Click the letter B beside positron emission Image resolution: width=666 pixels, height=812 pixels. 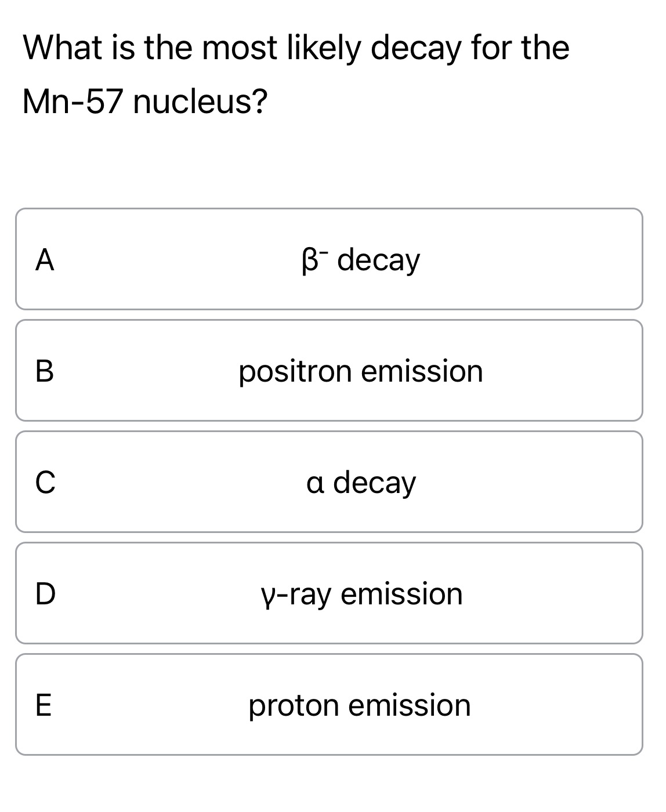(x=45, y=371)
